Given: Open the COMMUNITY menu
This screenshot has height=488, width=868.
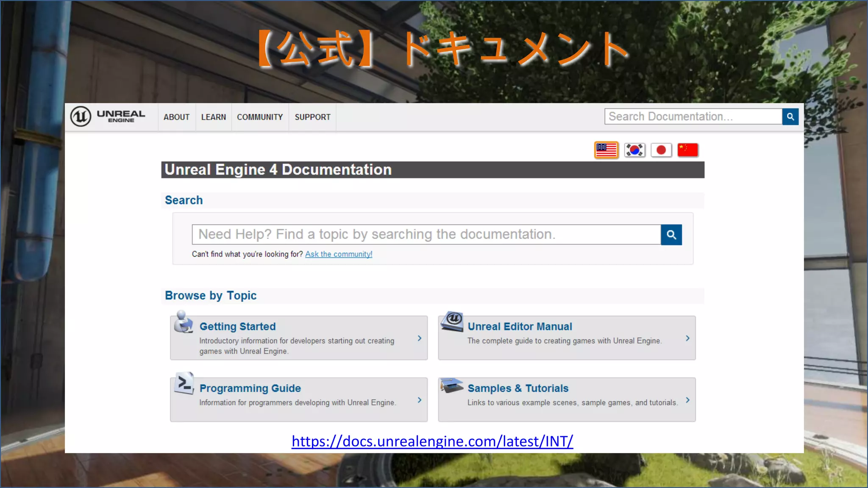Looking at the screenshot, I should pos(260,117).
